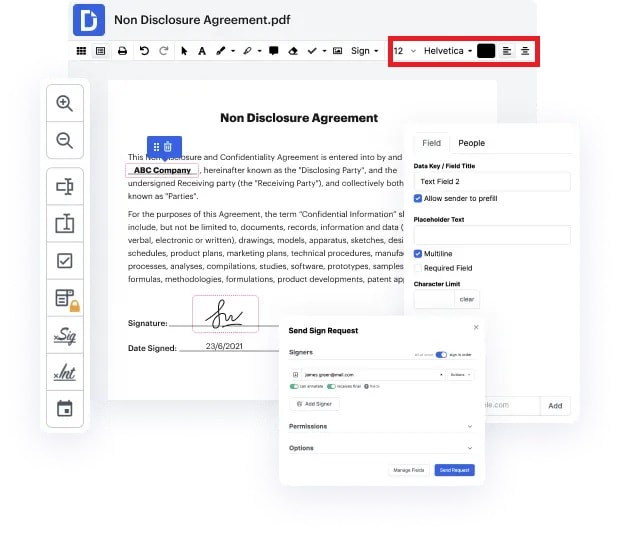Choose the Text tool (A)

point(202,51)
